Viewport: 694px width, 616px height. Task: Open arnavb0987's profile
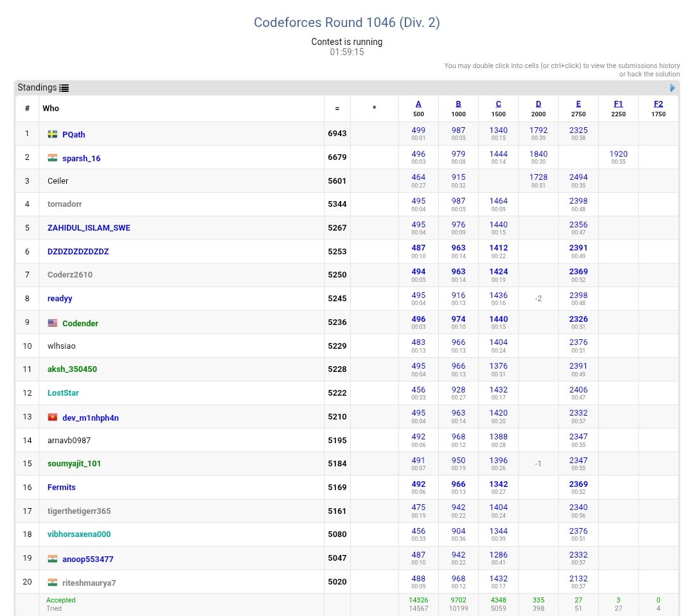pyautogui.click(x=69, y=441)
